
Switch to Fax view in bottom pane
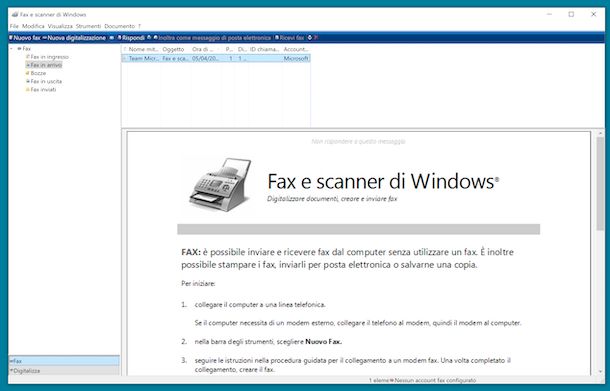[x=64, y=361]
